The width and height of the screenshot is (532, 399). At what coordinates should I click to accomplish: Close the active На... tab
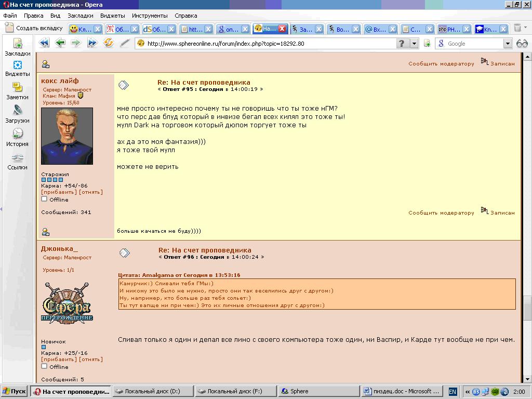point(282,29)
